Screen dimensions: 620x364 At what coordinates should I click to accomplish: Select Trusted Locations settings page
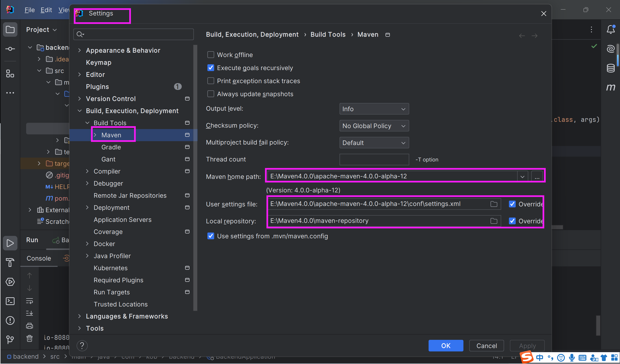coord(121,304)
